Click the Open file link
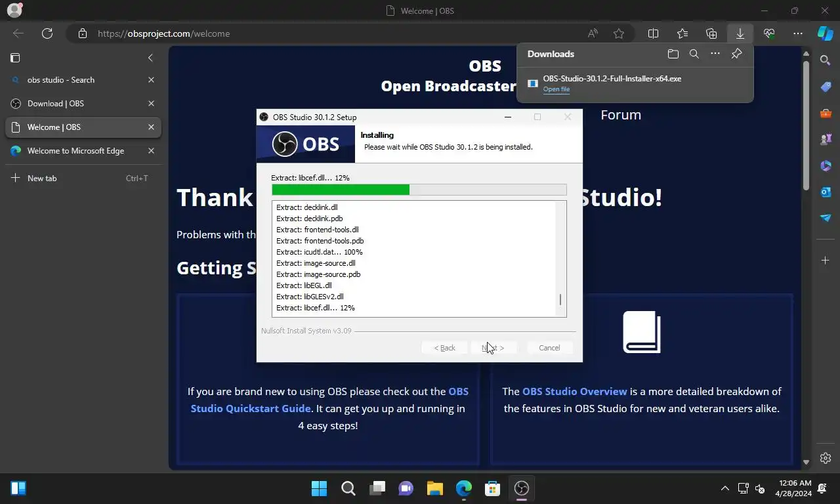 (x=556, y=89)
